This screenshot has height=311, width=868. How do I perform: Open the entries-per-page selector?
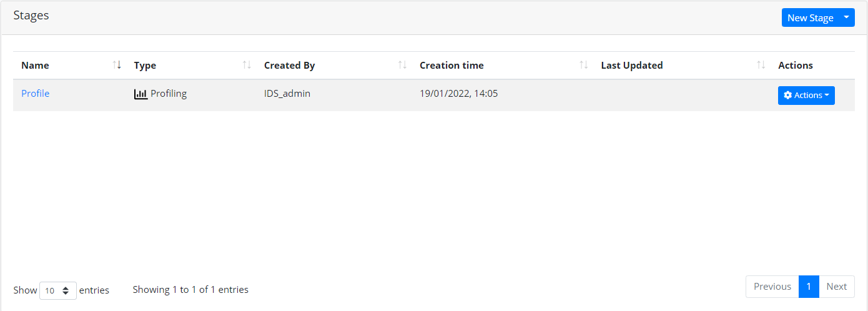(58, 290)
